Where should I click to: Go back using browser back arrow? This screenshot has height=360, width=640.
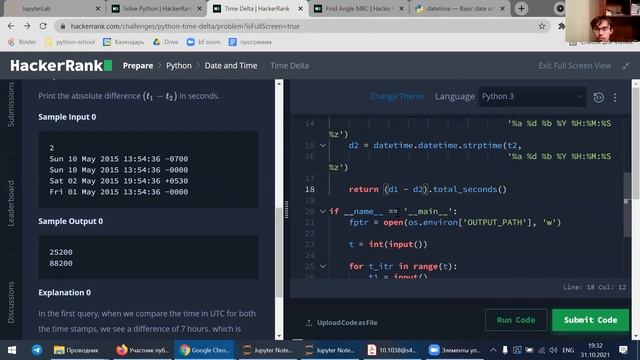[x=11, y=26]
